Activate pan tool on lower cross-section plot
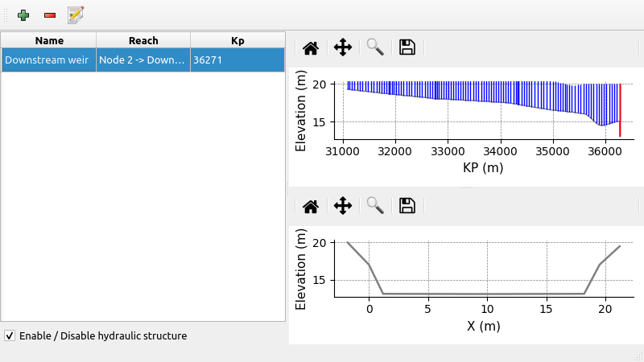The image size is (644, 362). 343,206
